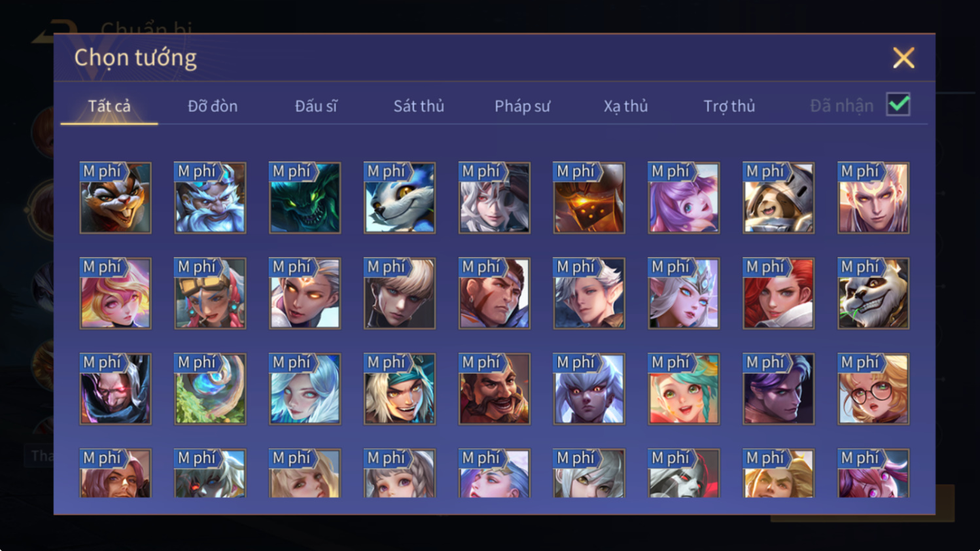Pick the white-bearded dwarf hero portrait
Viewport: 980px width, 551px height.
coord(210,198)
